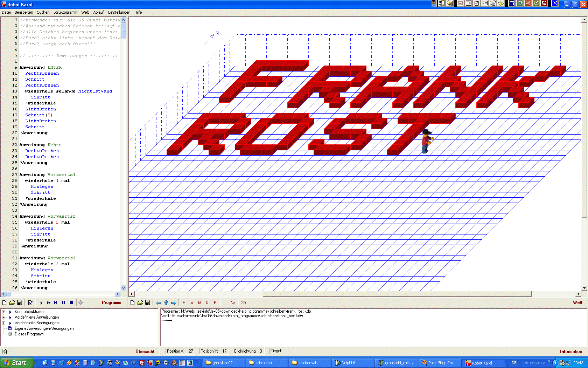The width and height of the screenshot is (588, 368).
Task: Turn Karol left with the blue left arrow
Action: [159, 302]
